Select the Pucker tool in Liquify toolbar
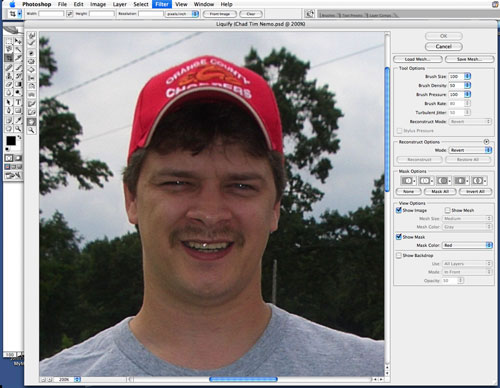Image resolution: width=500 pixels, height=388 pixels. coord(31,61)
